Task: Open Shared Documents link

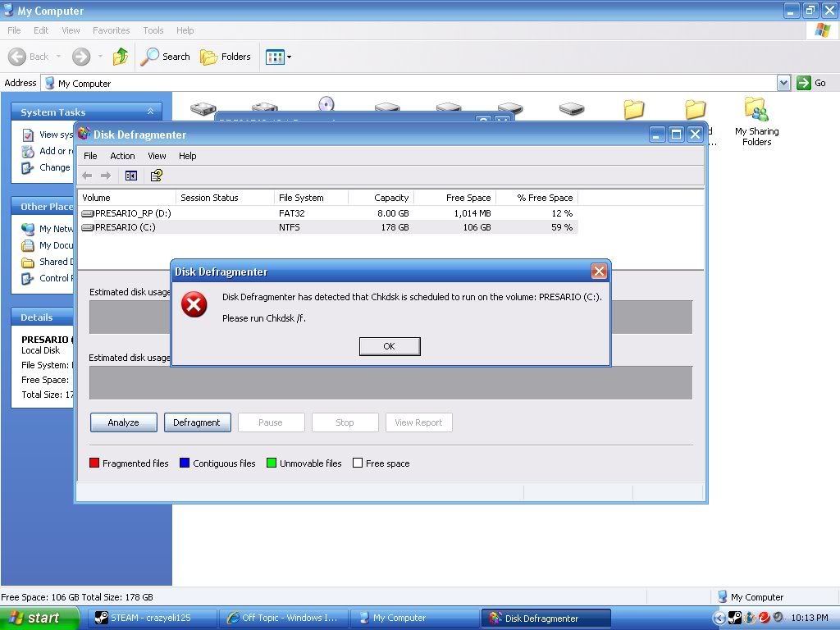Action: click(x=57, y=262)
